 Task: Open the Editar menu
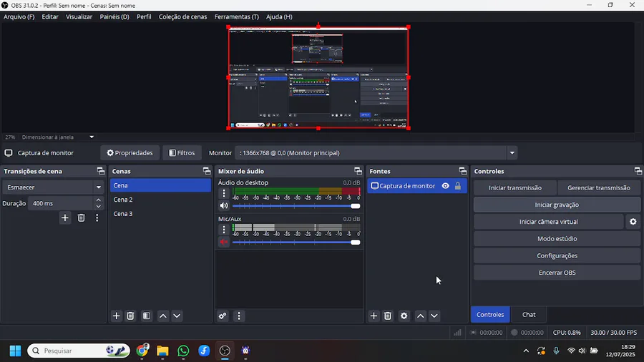50,17
